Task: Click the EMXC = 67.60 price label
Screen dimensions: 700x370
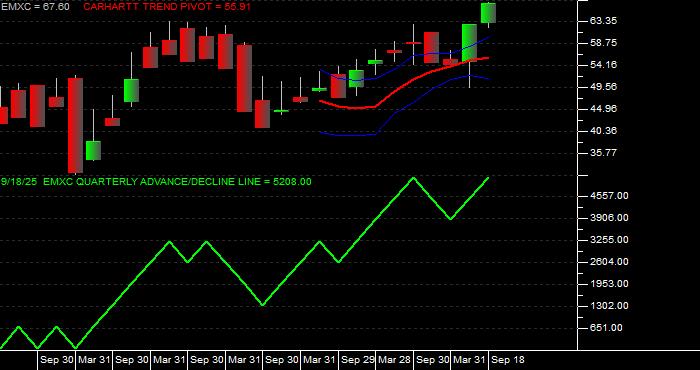Action: click(35, 7)
